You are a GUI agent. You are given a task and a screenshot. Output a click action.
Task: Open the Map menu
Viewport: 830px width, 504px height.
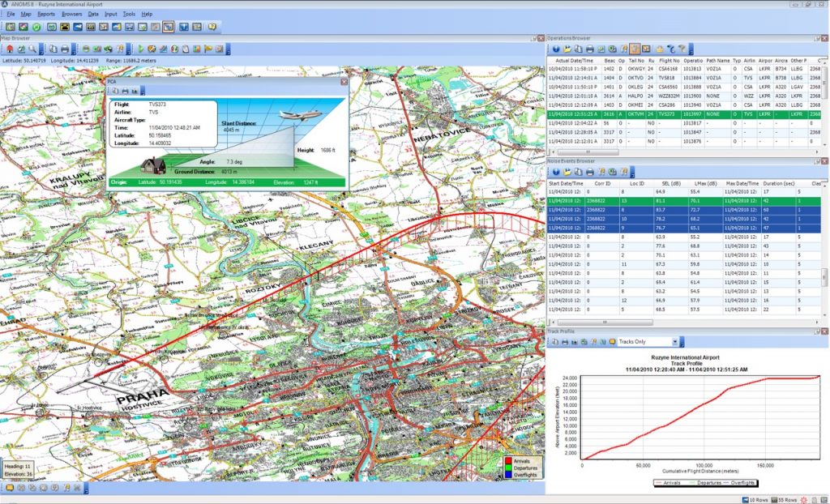point(25,14)
